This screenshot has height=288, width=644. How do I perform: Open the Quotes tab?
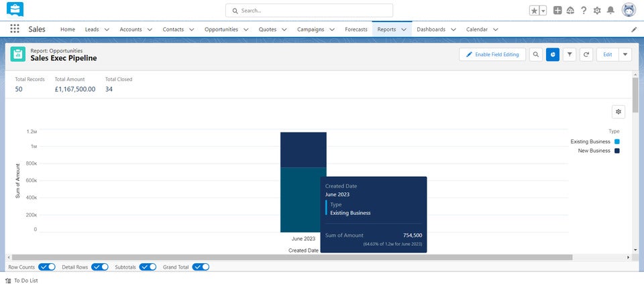tap(268, 29)
